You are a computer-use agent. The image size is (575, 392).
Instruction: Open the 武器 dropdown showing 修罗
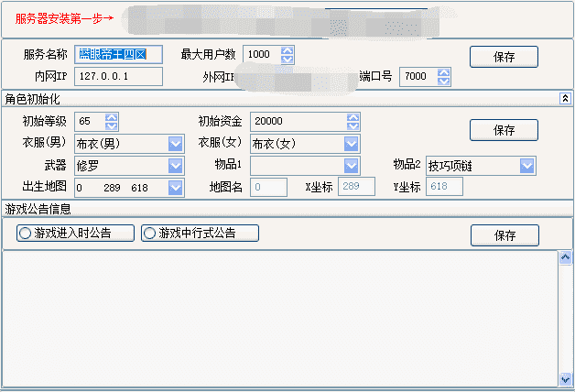pyautogui.click(x=175, y=166)
